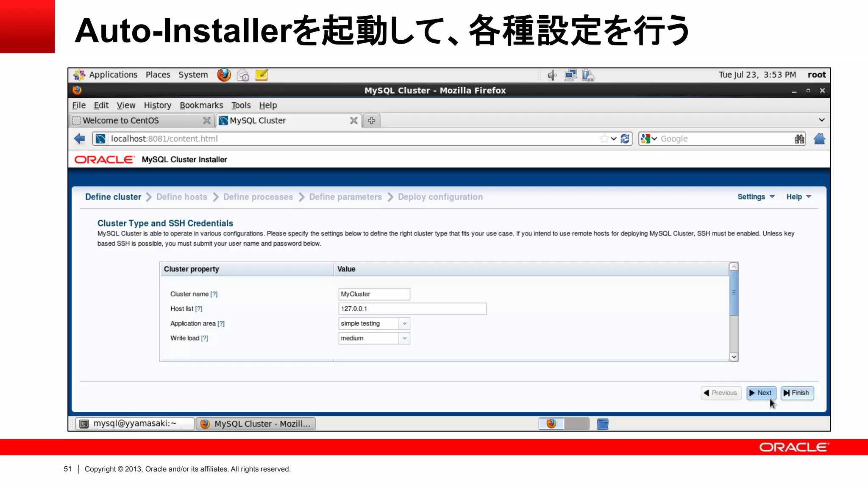The height and width of the screenshot is (488, 868).
Task: Click the display settings tray icon beside network
Action: point(588,75)
